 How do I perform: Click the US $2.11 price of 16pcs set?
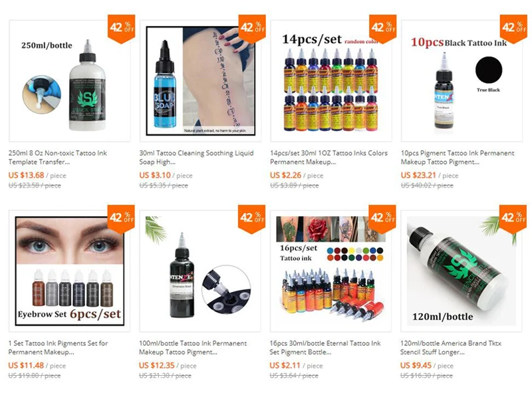point(285,365)
